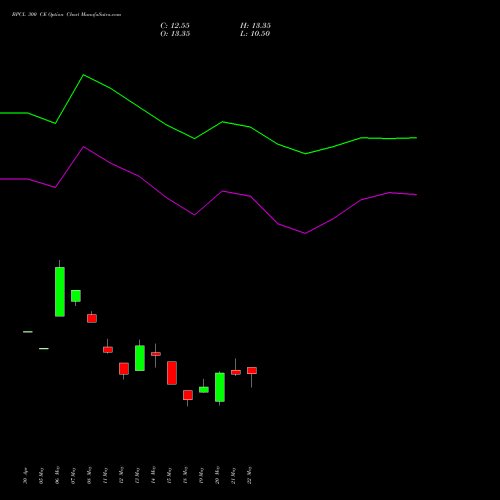
Task: Click the '12 May' date label
Action: click(x=122, y=475)
